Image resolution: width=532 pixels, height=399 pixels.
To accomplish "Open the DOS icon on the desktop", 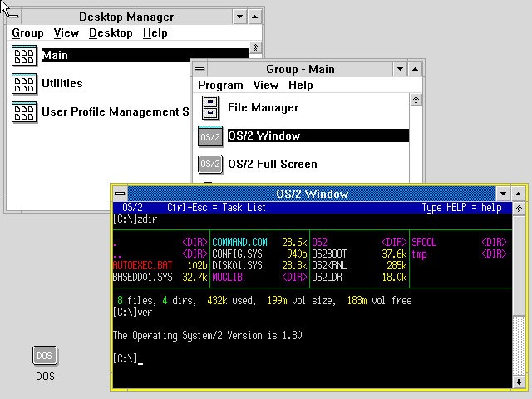I will pos(45,356).
